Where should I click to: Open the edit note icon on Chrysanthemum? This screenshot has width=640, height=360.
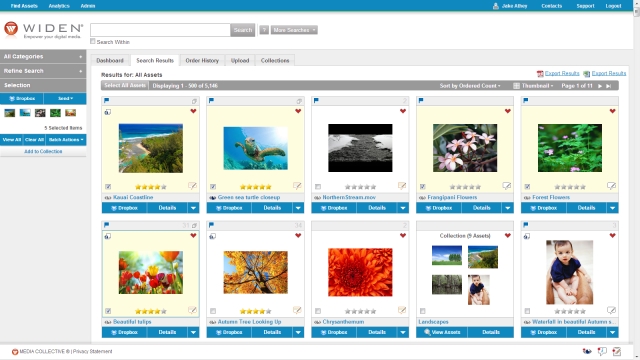(x=402, y=311)
